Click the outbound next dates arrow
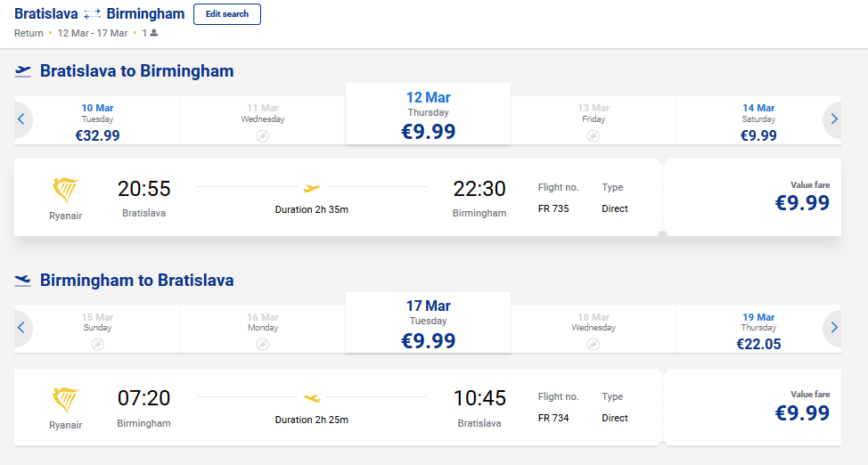The height and width of the screenshot is (465, 868). [x=833, y=119]
